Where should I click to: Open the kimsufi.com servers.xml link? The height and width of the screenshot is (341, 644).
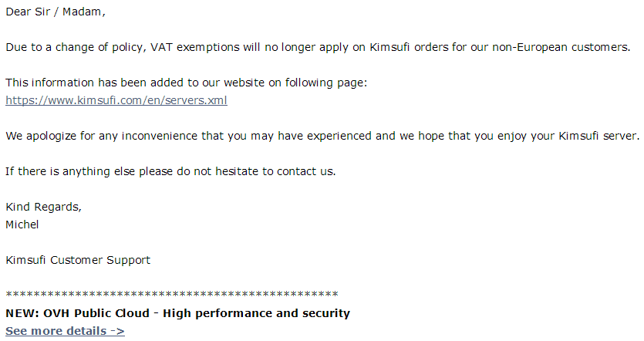116,100
